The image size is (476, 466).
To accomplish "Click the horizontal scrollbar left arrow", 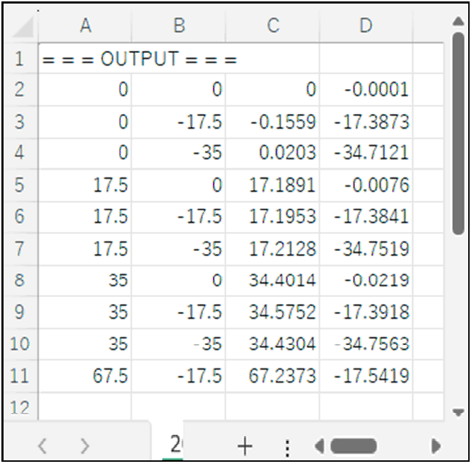I will [x=320, y=446].
